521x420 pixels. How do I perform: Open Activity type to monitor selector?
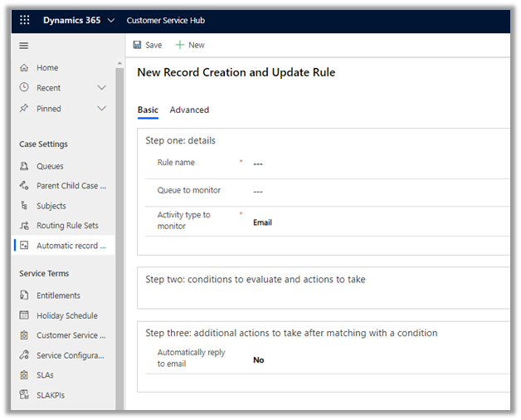(373, 222)
